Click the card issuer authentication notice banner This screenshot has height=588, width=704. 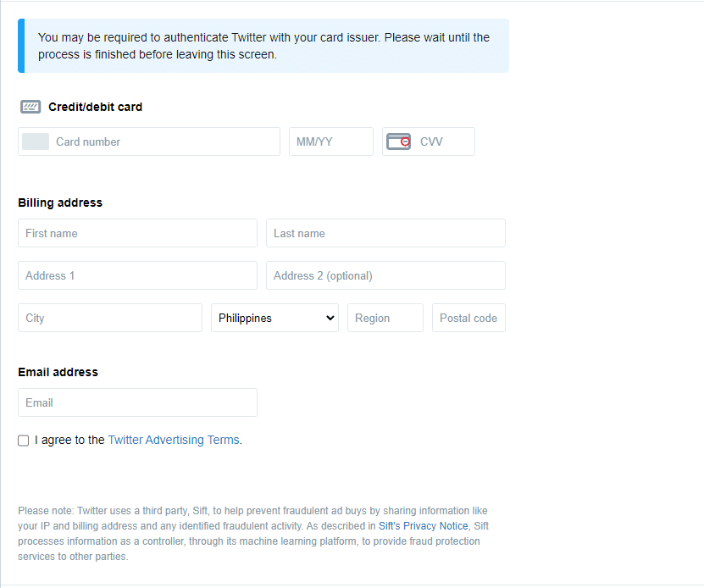[263, 46]
